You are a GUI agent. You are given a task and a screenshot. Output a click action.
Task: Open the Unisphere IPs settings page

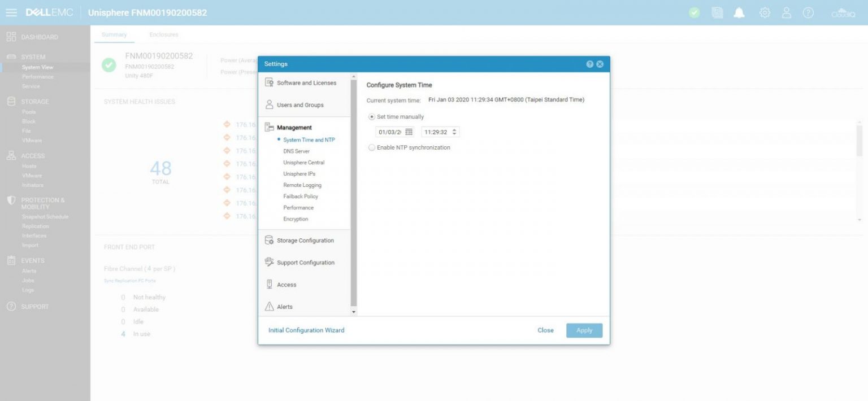(x=300, y=174)
